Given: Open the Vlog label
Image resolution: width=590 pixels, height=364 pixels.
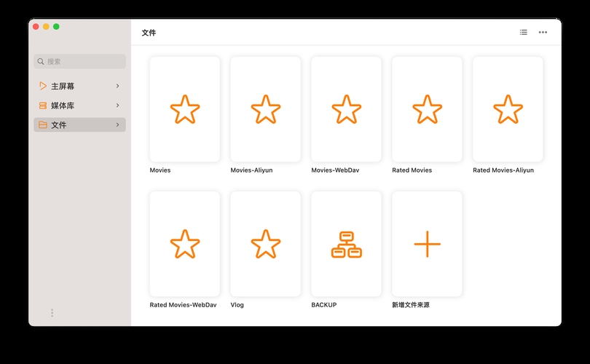Looking at the screenshot, I should (237, 304).
